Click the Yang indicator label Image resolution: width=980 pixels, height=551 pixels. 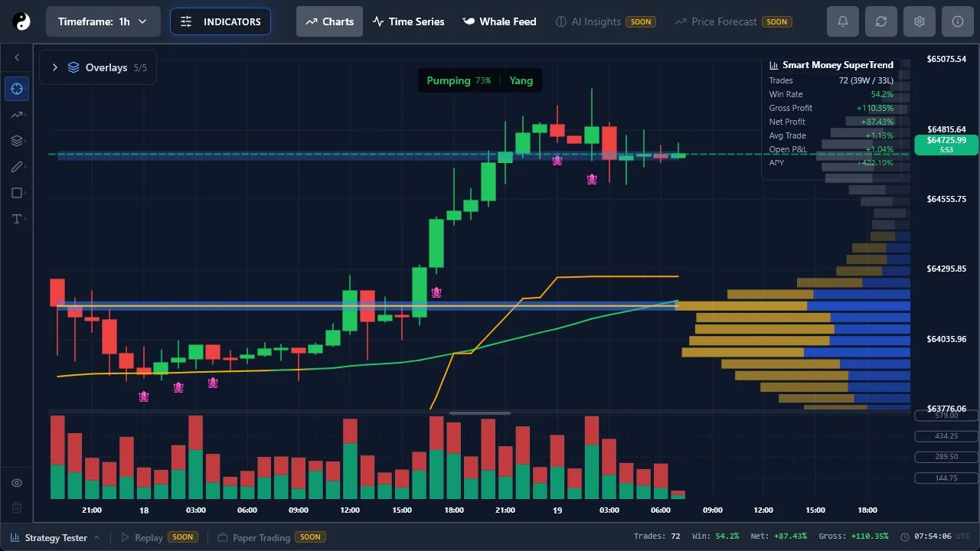click(521, 80)
